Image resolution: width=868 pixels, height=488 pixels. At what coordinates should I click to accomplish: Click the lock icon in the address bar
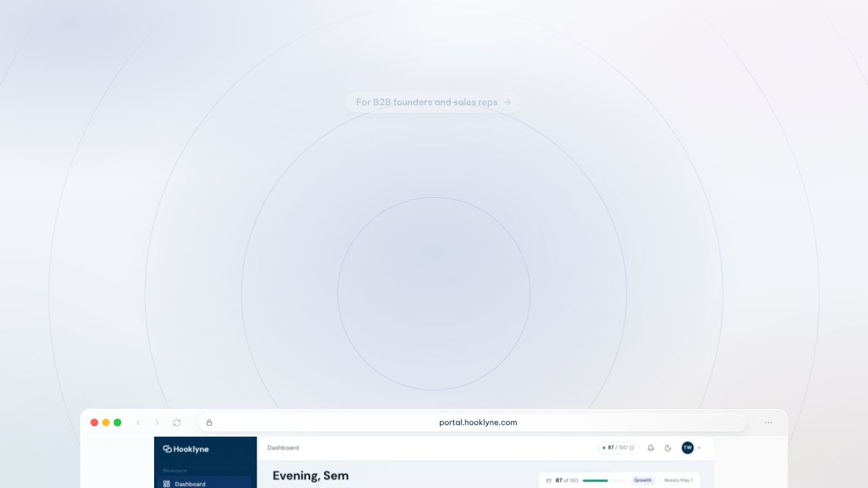coord(209,423)
